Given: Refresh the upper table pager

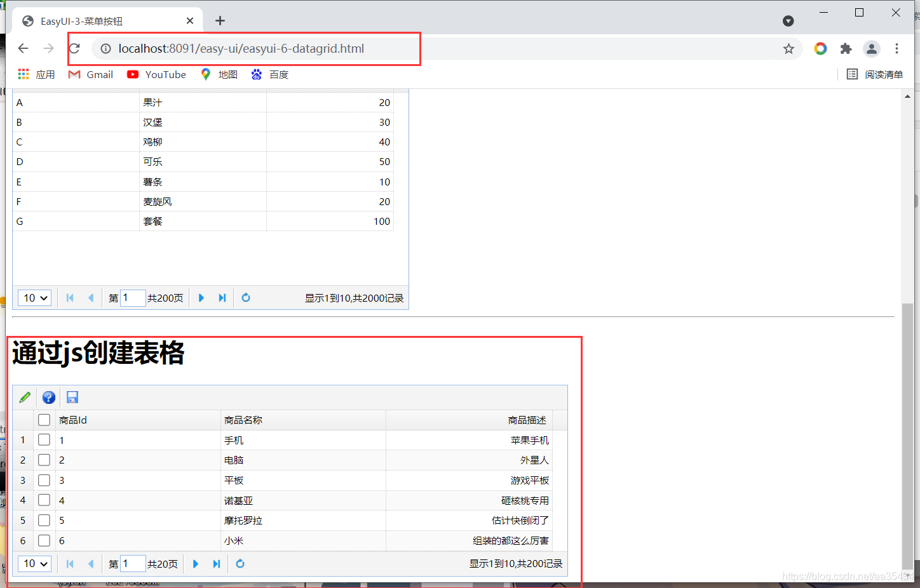Looking at the screenshot, I should (x=246, y=298).
